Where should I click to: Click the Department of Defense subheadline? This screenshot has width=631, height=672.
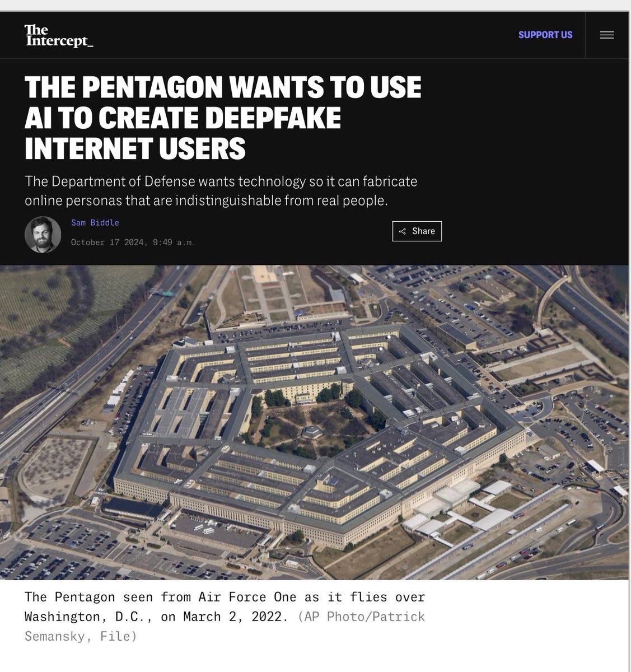coord(221,190)
